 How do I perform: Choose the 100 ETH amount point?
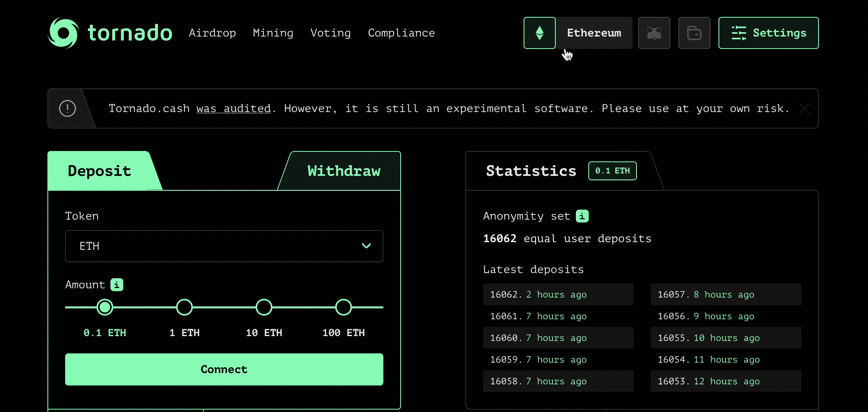(x=344, y=307)
